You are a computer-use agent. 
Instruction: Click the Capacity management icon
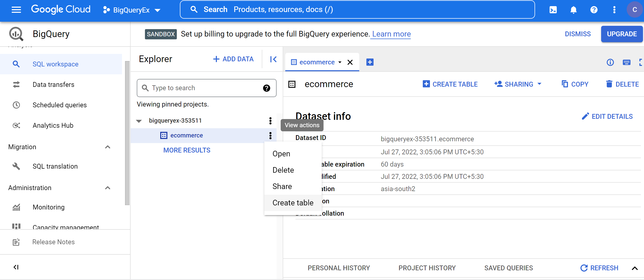coord(16,226)
